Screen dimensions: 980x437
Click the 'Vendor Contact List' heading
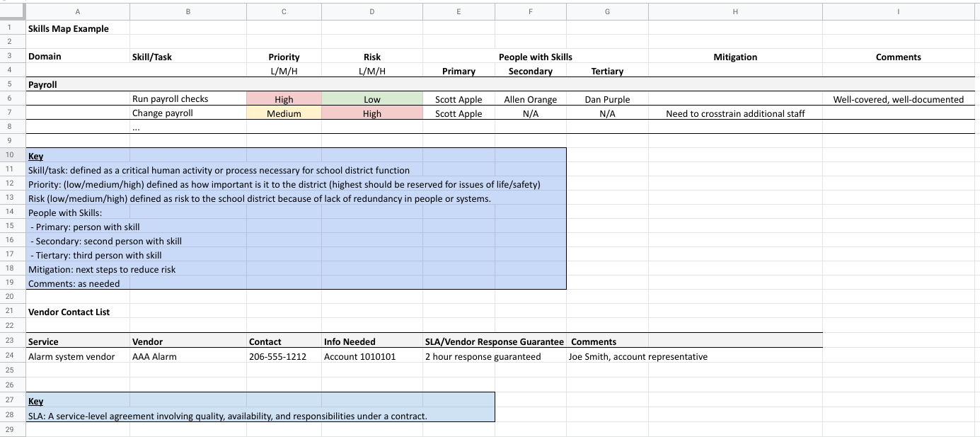(x=69, y=312)
